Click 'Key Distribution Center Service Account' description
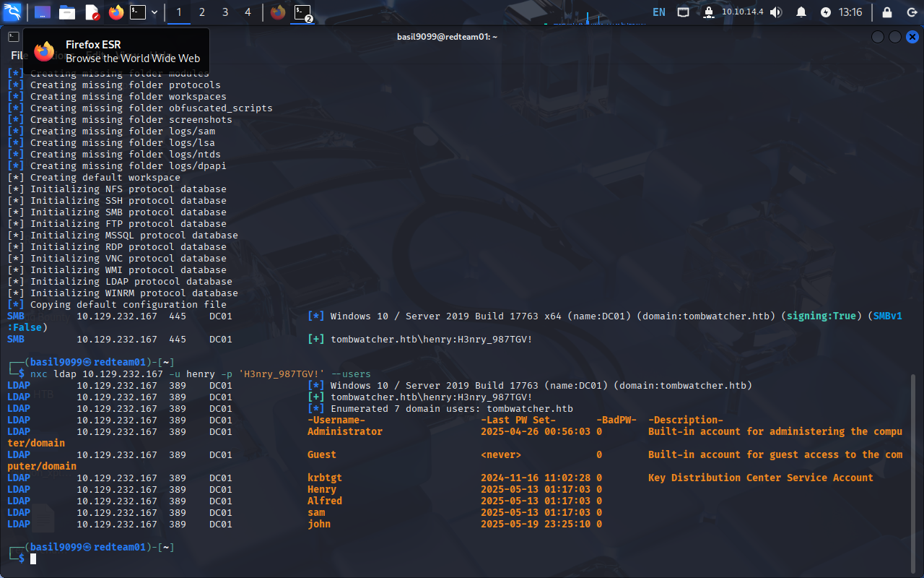The height and width of the screenshot is (578, 924). tap(761, 478)
